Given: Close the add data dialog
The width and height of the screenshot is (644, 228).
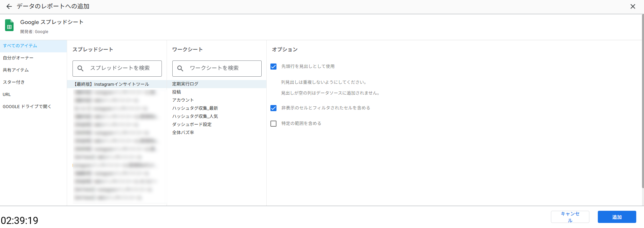Looking at the screenshot, I should point(633,6).
